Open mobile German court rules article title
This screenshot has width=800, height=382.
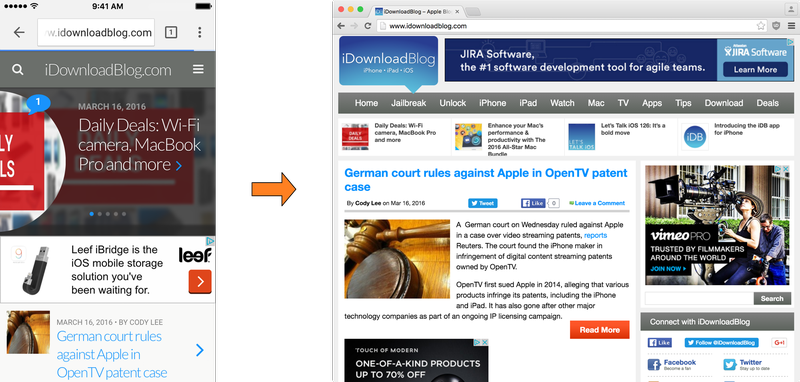[112, 354]
